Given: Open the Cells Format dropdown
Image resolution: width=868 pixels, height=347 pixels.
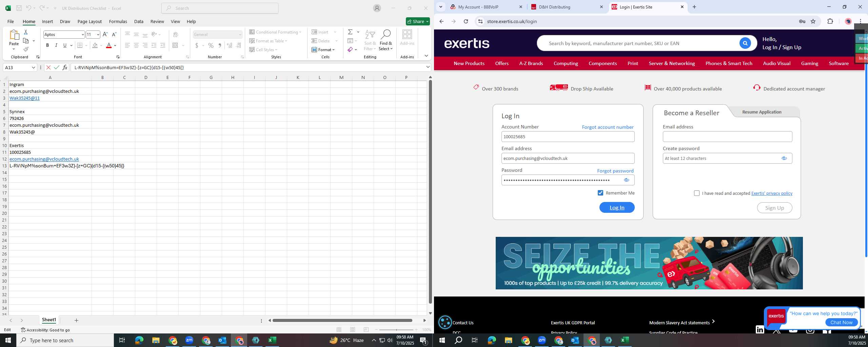Looking at the screenshot, I should coord(323,49).
